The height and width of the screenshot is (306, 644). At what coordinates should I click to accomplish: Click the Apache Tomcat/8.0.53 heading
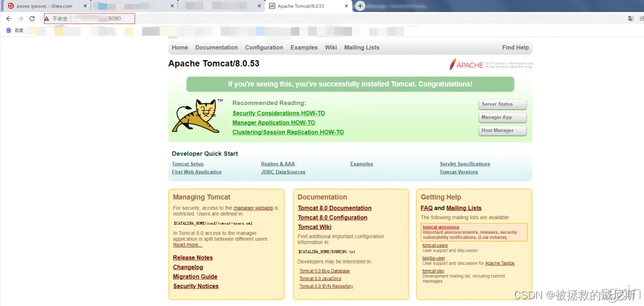tap(214, 64)
